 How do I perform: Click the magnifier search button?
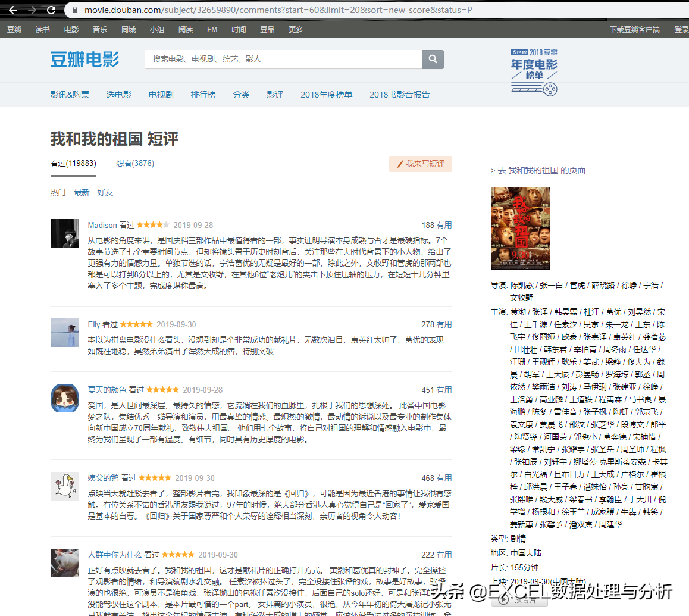coord(433,59)
